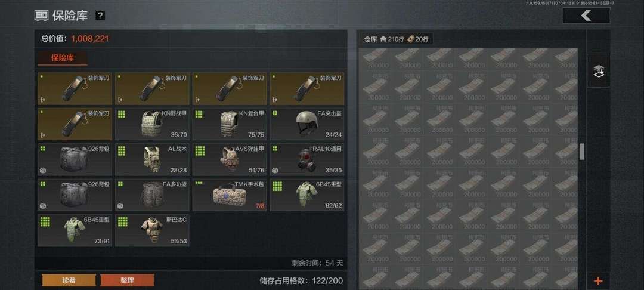The image size is (644, 290).
Task: Click the 续费 renew button
Action: click(69, 280)
